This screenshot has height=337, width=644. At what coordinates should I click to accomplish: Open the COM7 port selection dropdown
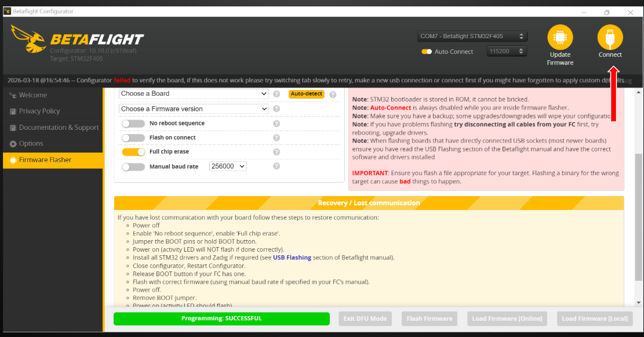[472, 37]
